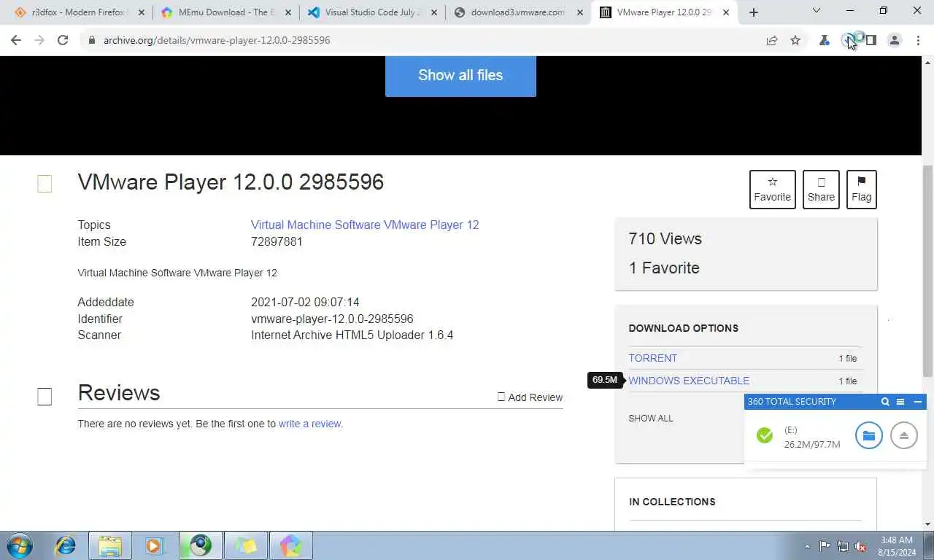Screen dimensions: 934x560
Task: Click Add Review
Action: (530, 397)
